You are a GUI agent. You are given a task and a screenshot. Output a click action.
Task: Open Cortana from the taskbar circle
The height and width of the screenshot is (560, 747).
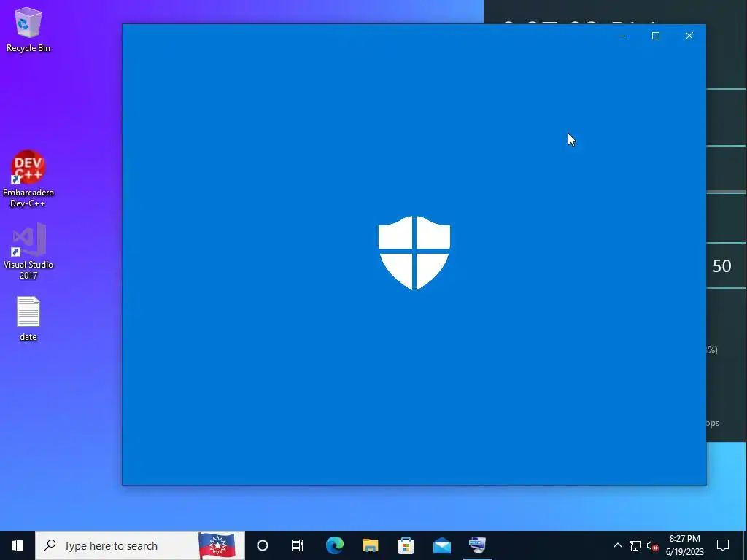263,545
